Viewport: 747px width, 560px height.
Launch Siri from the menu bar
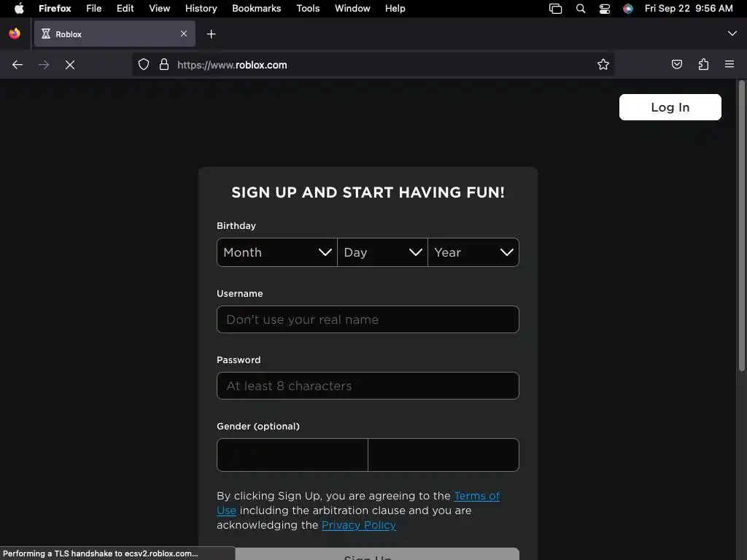(x=628, y=8)
